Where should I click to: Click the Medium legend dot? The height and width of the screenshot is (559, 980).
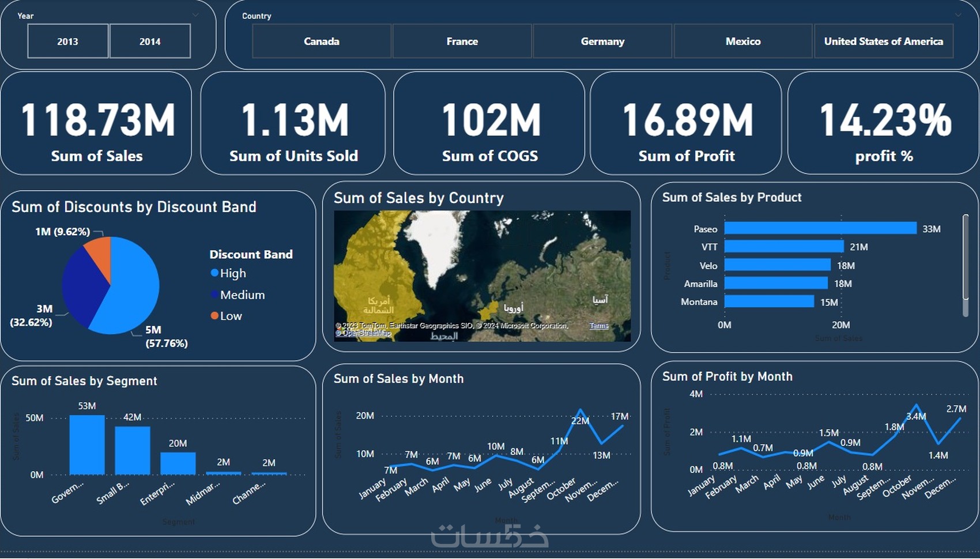(214, 294)
